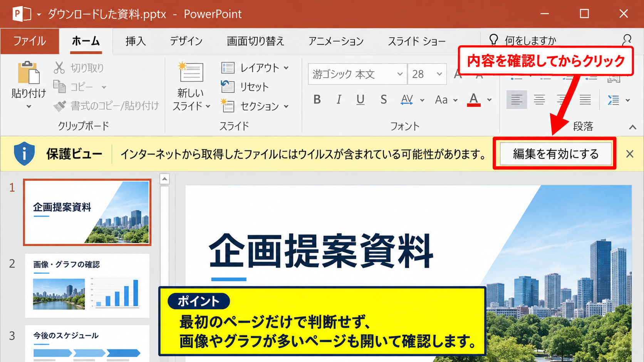The image size is (644, 362).
Task: Open the font size 28 dropdown
Action: click(439, 74)
